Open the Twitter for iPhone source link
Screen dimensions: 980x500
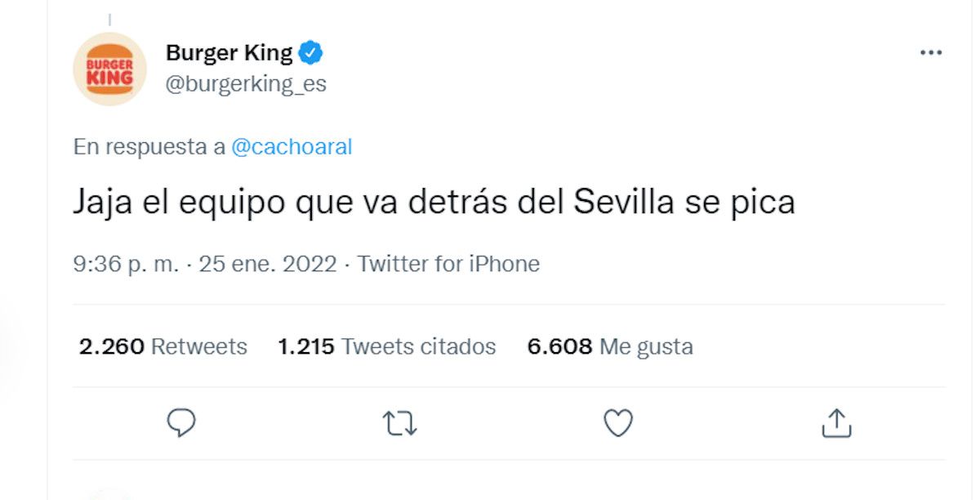pyautogui.click(x=448, y=264)
